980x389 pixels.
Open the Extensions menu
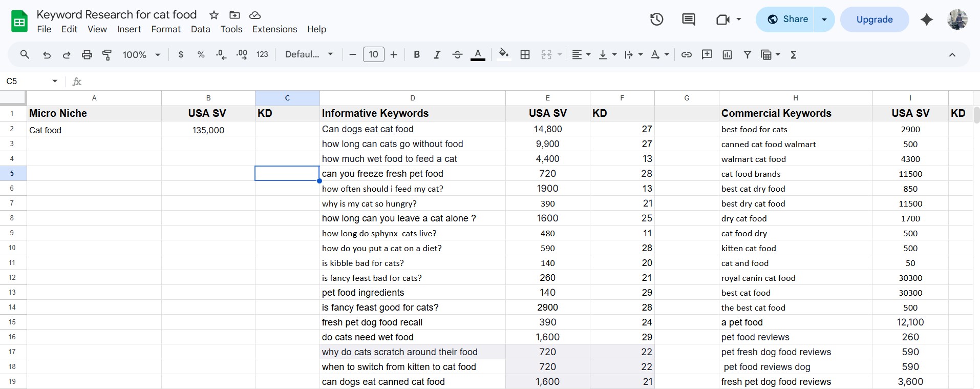pos(274,29)
